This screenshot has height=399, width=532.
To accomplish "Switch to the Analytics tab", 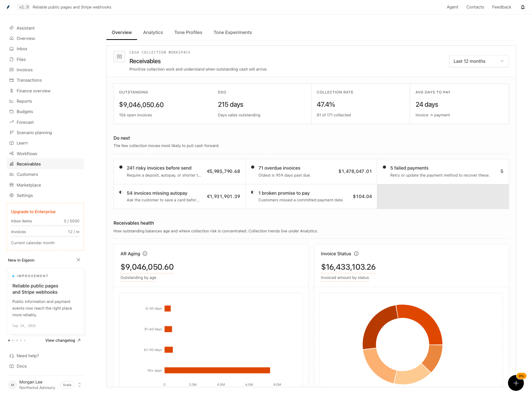I will [153, 33].
